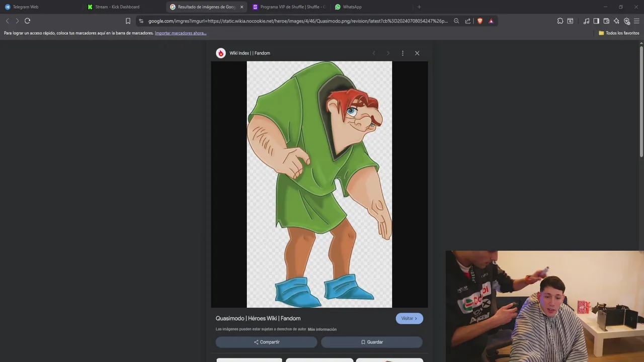Viewport: 644px width, 362px height.
Task: Click the URL address field
Action: click(298, 21)
